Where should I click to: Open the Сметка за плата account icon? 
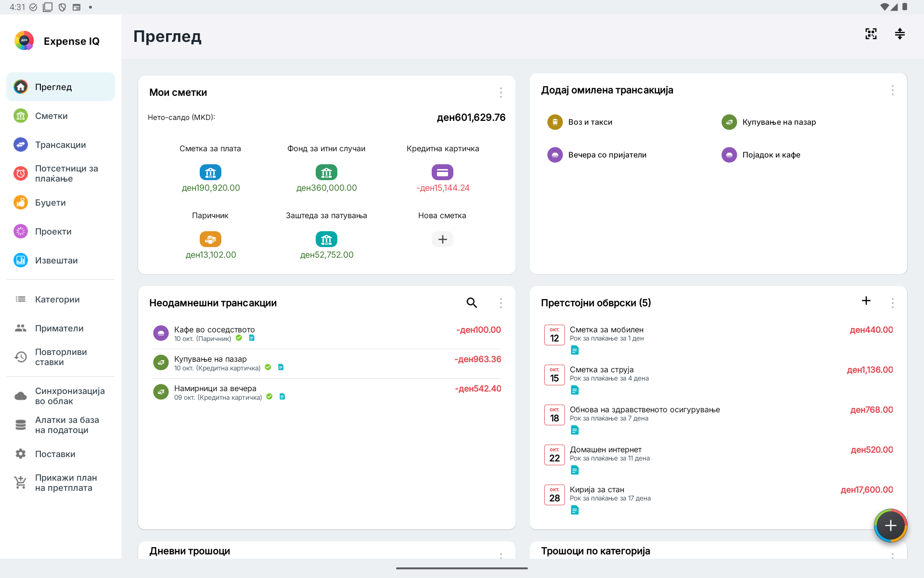[x=210, y=172]
